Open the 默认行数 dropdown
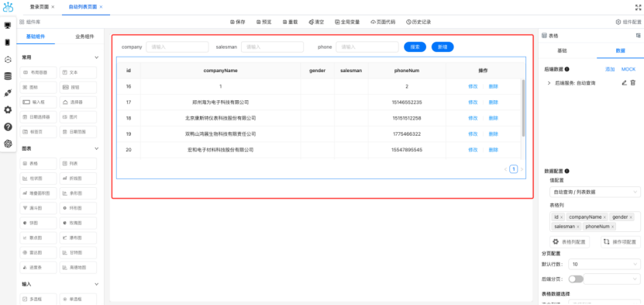This screenshot has height=305, width=644. (x=604, y=264)
